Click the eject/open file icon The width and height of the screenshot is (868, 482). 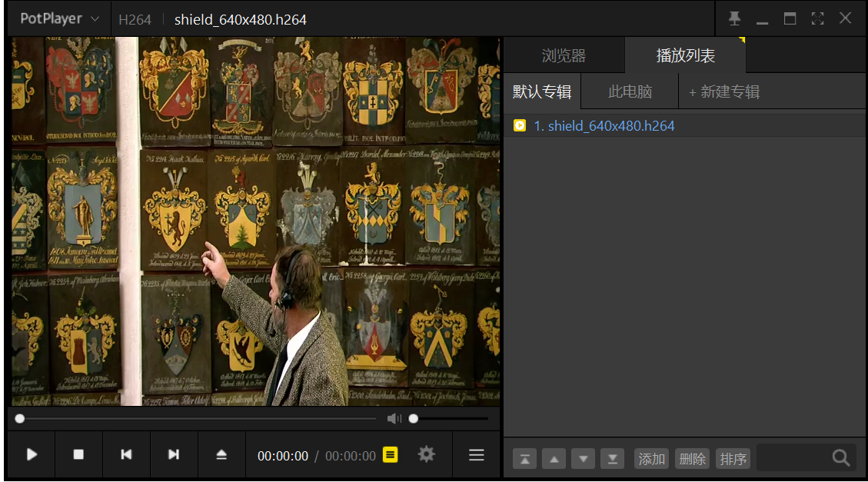point(221,454)
